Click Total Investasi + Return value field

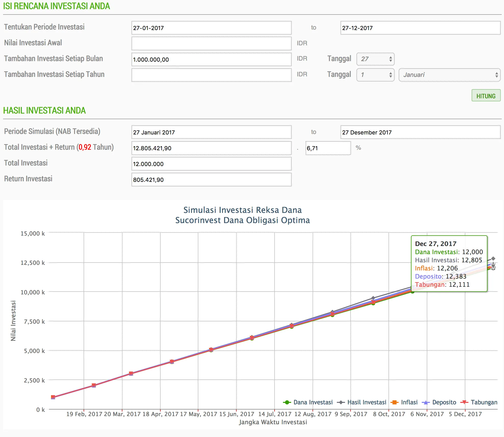[211, 148]
